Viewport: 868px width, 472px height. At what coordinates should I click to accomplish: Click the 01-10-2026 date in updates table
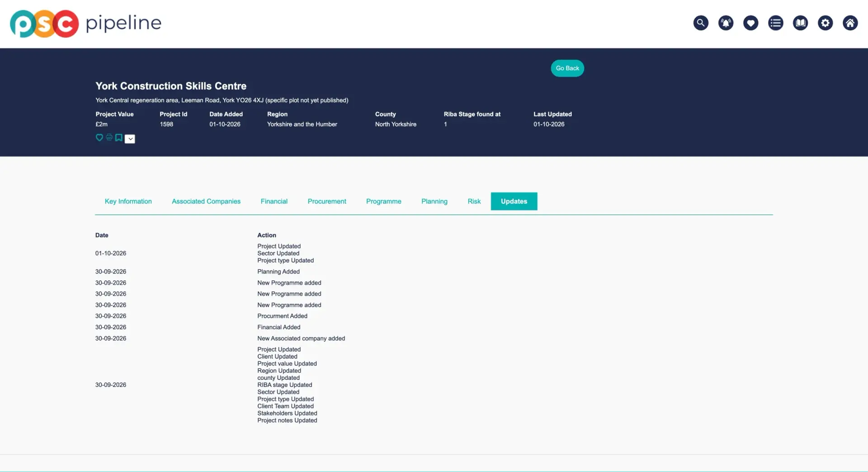coord(111,253)
